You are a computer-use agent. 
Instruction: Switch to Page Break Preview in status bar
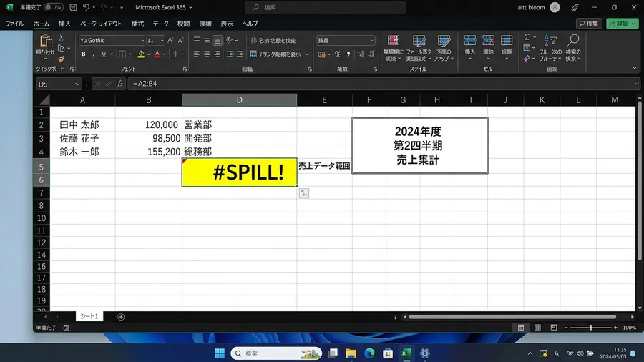554,328
